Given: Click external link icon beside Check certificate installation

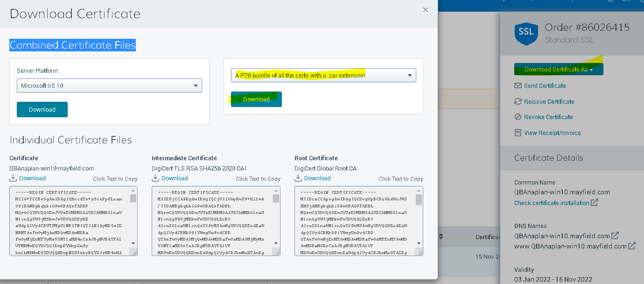Looking at the screenshot, I should (595, 203).
